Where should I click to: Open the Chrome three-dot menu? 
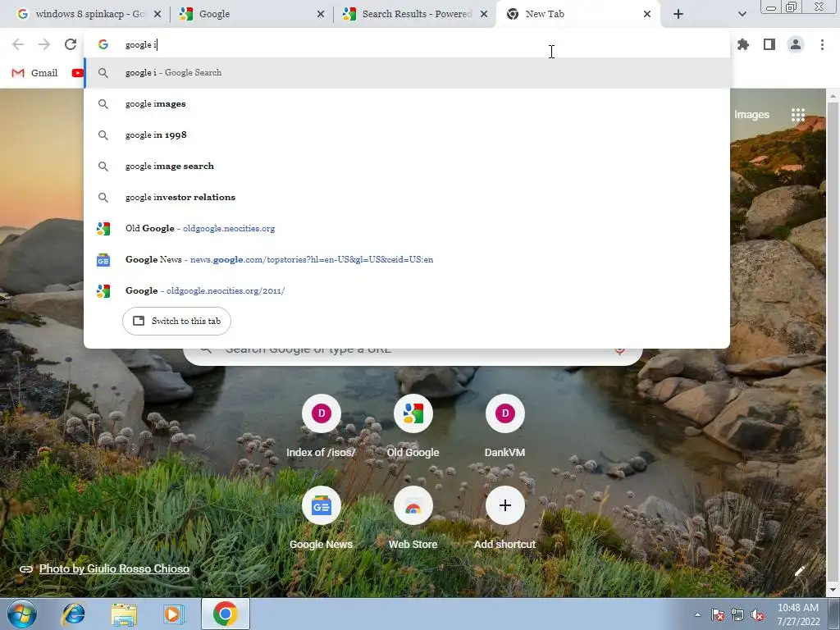(x=822, y=44)
